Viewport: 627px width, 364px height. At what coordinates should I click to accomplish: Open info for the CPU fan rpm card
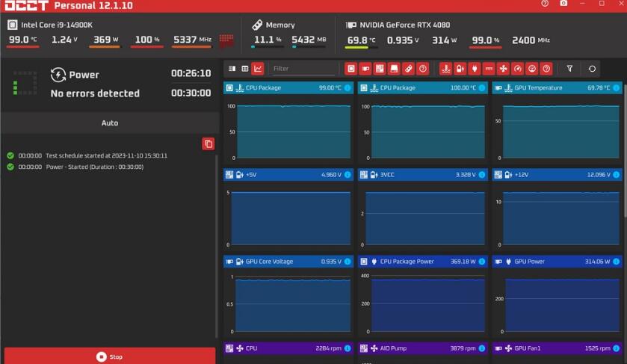click(x=348, y=348)
